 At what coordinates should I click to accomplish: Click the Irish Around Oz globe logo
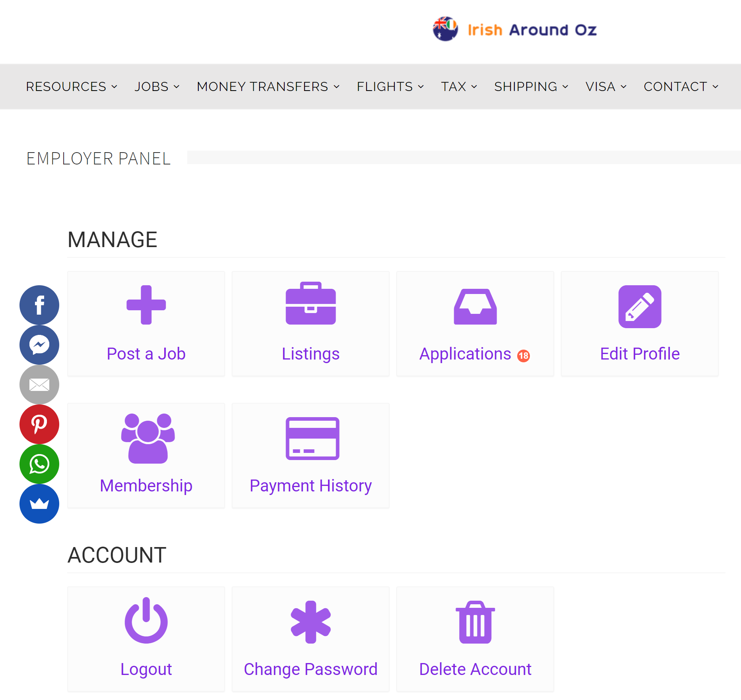pos(445,29)
